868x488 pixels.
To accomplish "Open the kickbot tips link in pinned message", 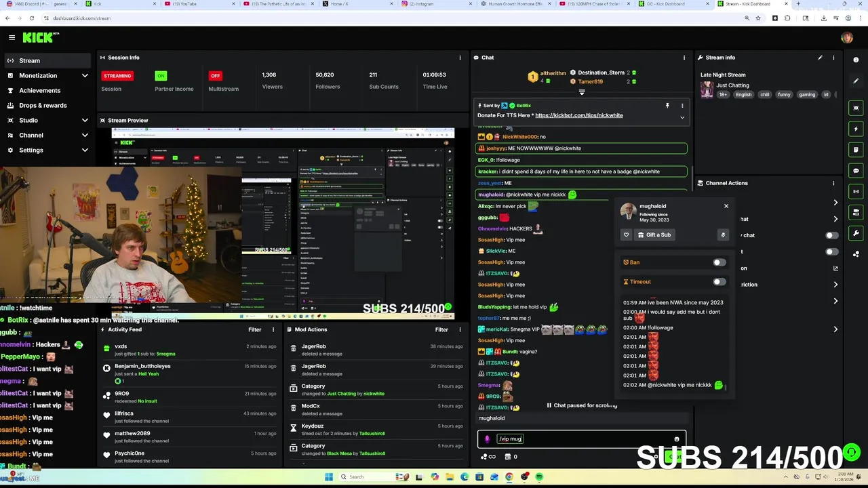I will coord(578,115).
